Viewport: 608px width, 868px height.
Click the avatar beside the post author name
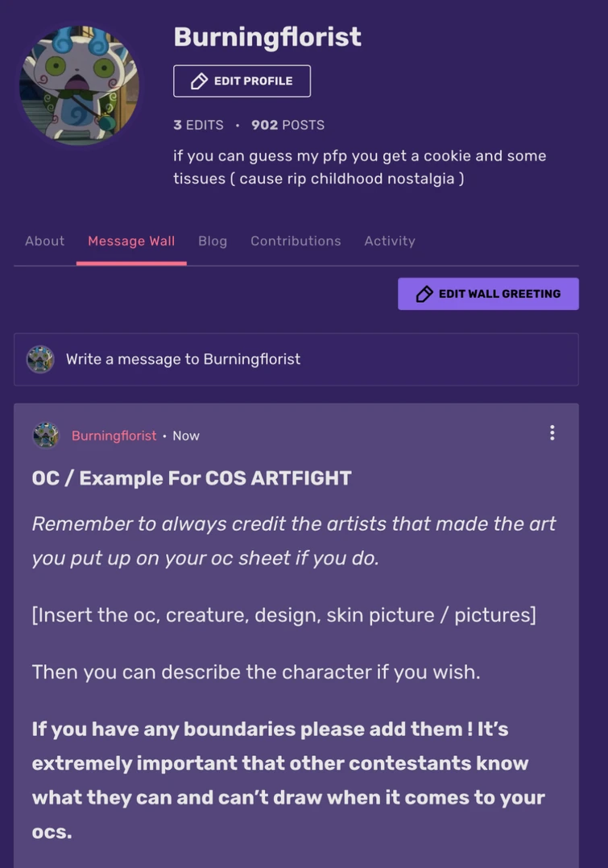46,435
